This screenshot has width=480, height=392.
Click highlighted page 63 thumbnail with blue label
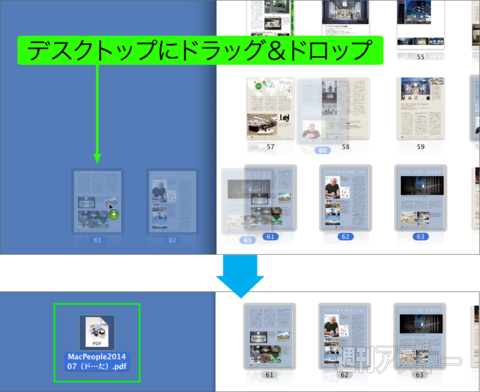[421, 198]
